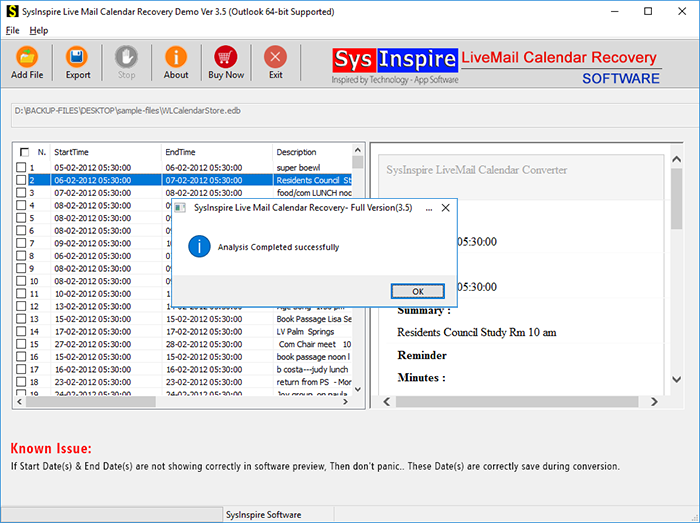Open the File menu
Viewport: 700px width, 523px height.
tap(12, 30)
